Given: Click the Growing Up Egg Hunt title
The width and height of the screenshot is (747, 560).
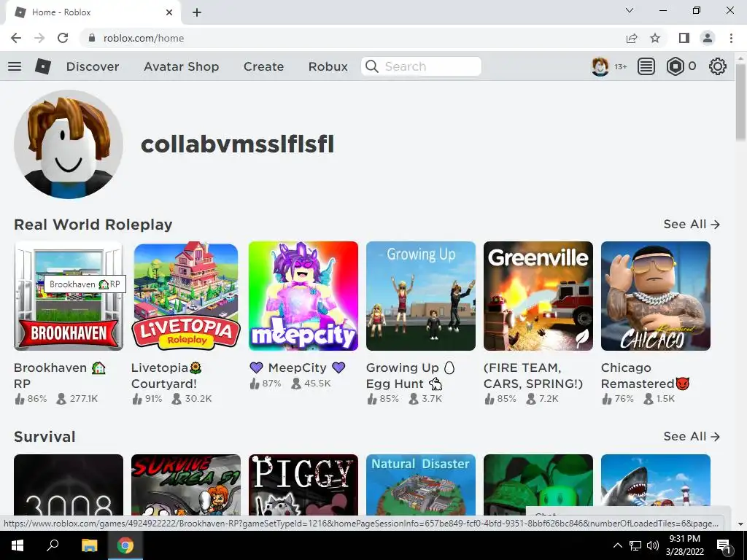Looking at the screenshot, I should (x=410, y=376).
